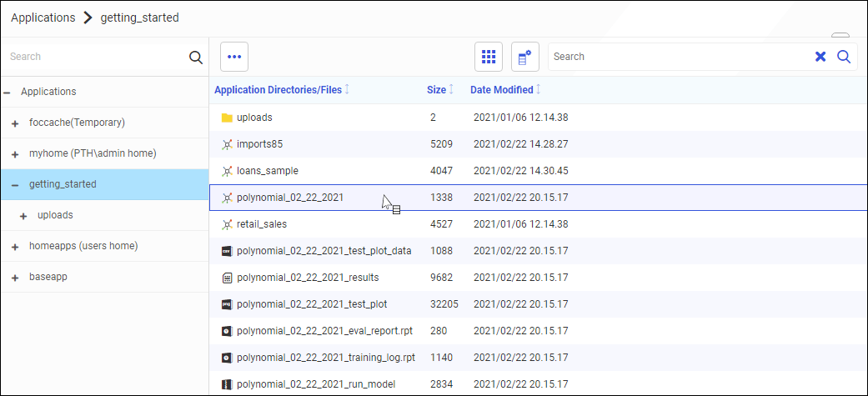868x396 pixels.
Task: Expand the baseapp tree node
Action: click(x=15, y=277)
